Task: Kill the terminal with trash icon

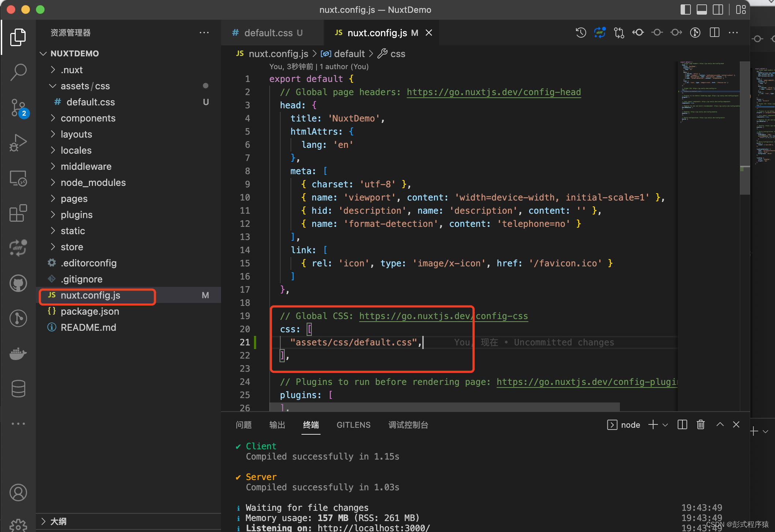Action: [x=700, y=425]
